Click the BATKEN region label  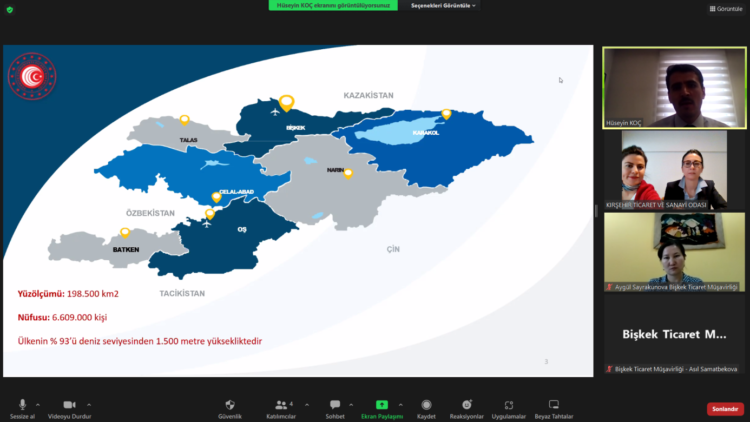coord(126,250)
